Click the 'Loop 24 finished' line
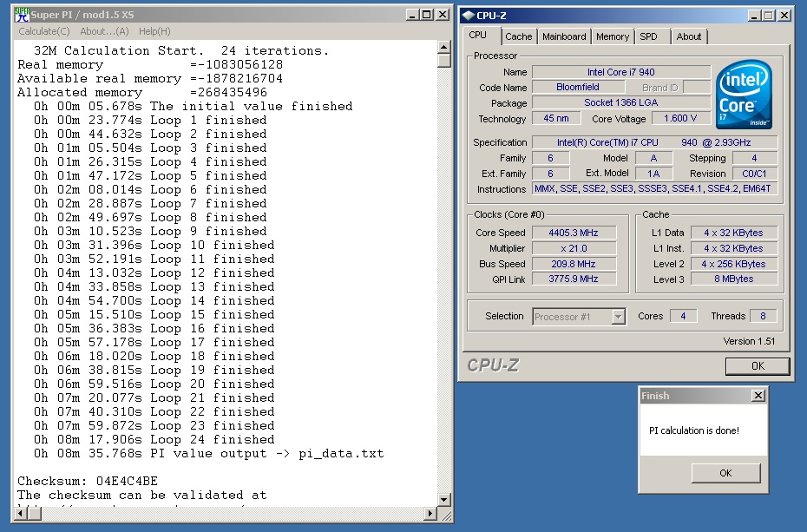Viewport: 807px width, 532px height. (x=154, y=439)
